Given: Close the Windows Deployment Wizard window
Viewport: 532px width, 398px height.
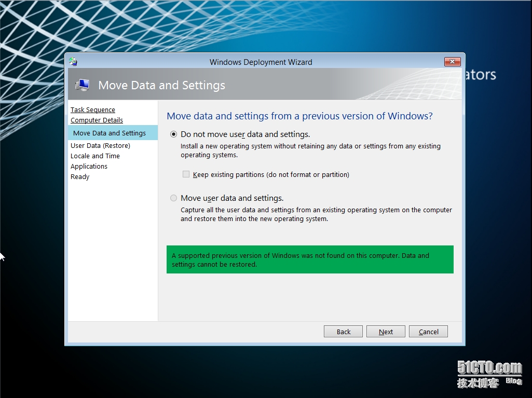Looking at the screenshot, I should (x=452, y=61).
